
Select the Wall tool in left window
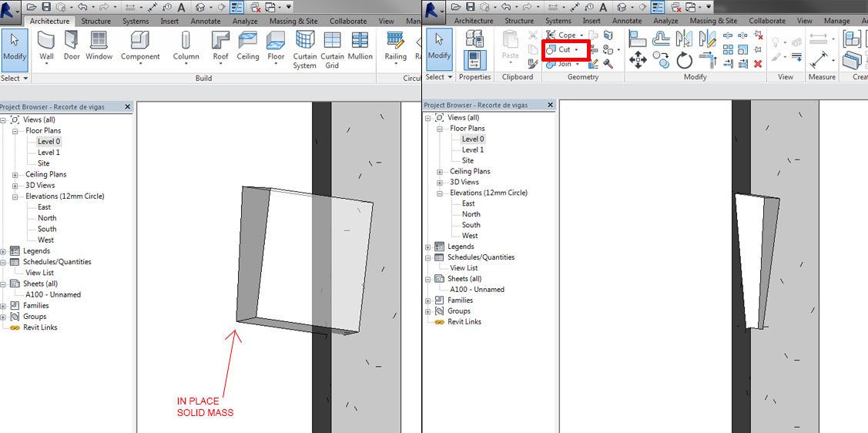46,46
